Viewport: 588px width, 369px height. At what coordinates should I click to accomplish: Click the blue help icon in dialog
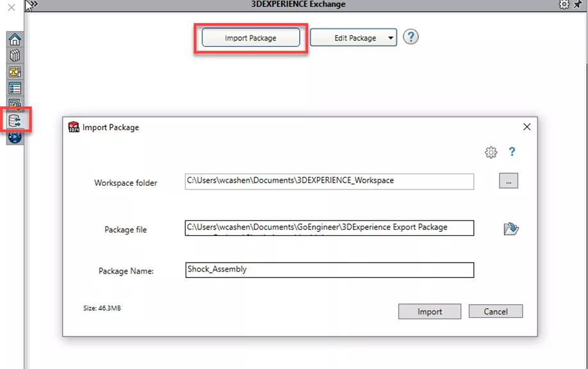(x=512, y=152)
